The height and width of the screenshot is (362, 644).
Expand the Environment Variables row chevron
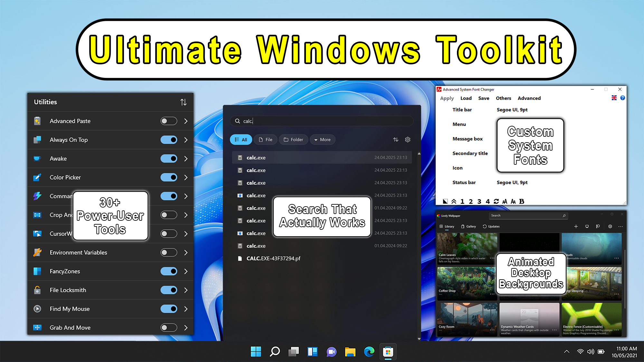coord(186,252)
